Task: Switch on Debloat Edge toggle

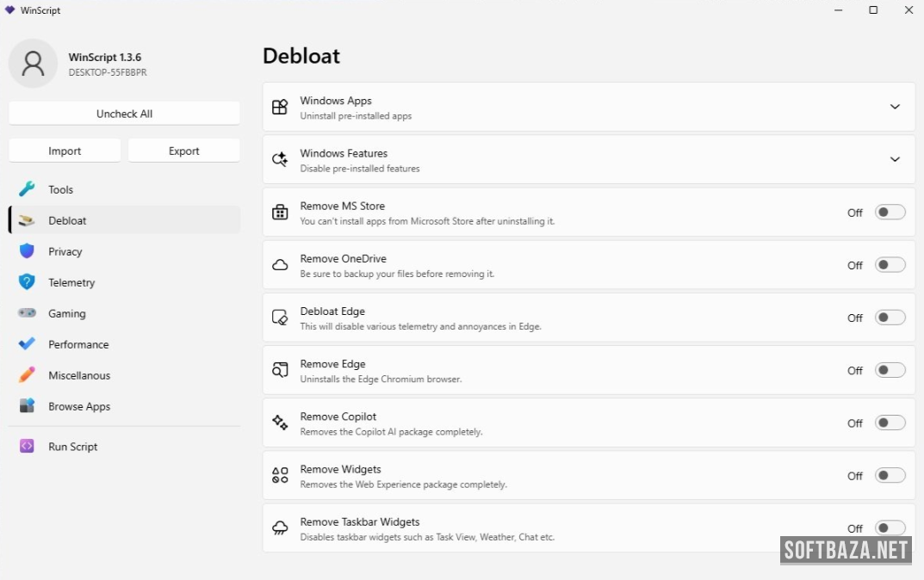Action: click(x=890, y=318)
